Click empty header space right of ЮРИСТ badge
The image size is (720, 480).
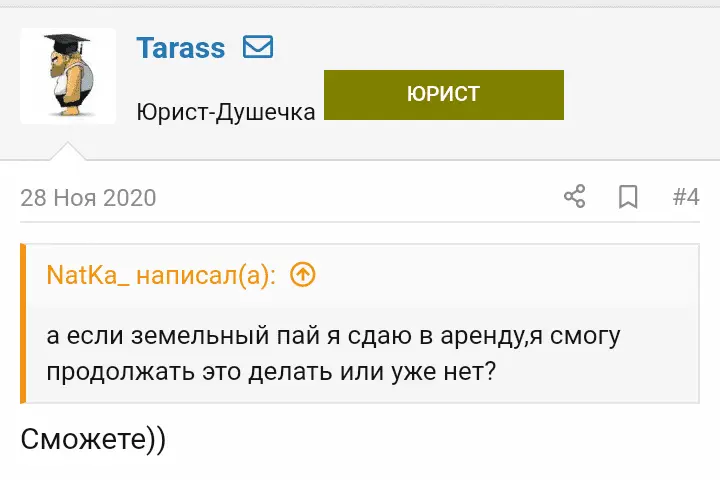(x=640, y=95)
